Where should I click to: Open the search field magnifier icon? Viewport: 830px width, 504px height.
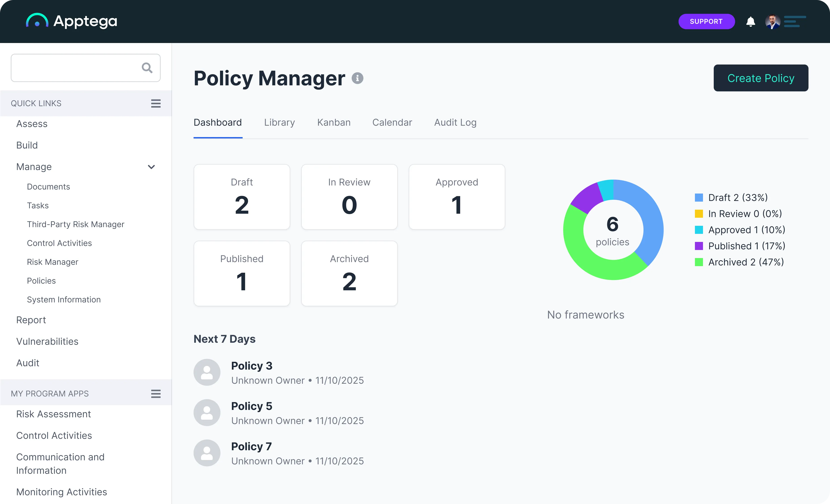[x=147, y=68]
